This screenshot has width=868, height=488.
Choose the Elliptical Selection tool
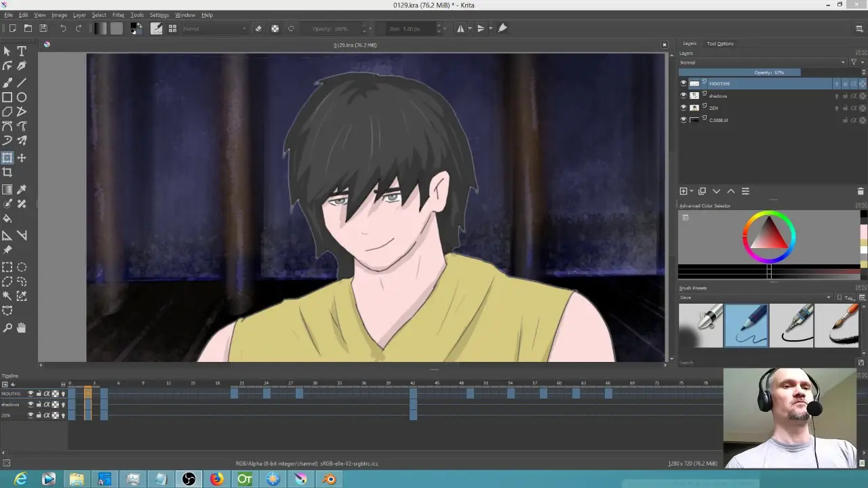pos(22,267)
